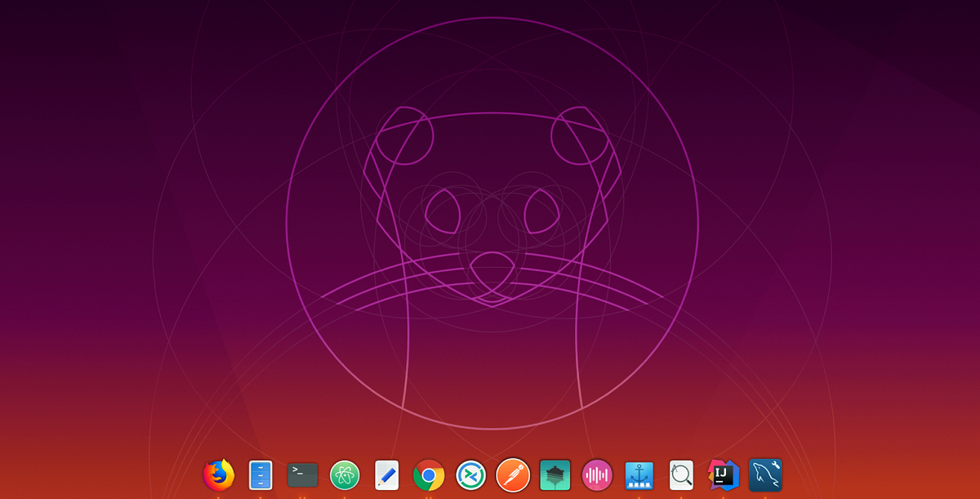Open the Files manager cabinet icon
This screenshot has width=980, height=499.
pyautogui.click(x=261, y=474)
